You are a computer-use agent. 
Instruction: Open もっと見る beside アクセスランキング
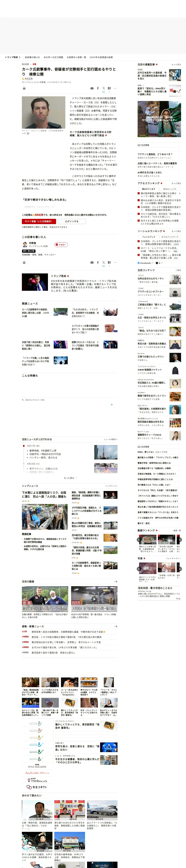(176, 183)
